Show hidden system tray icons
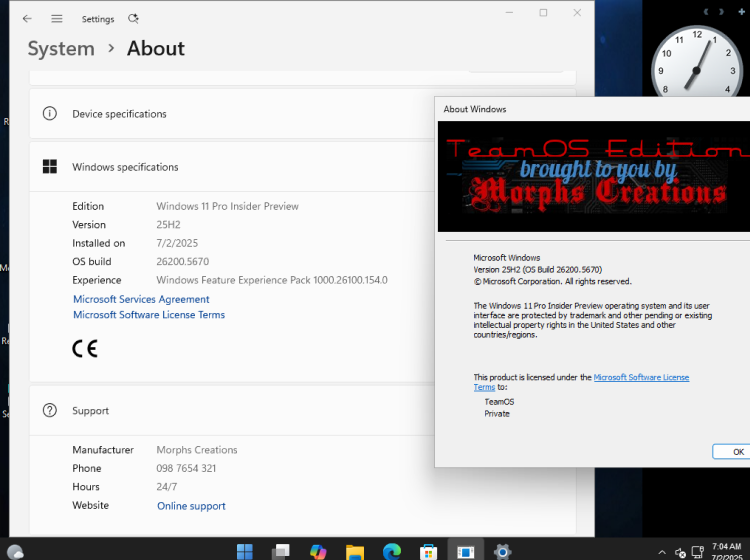The image size is (750, 560). (x=662, y=552)
